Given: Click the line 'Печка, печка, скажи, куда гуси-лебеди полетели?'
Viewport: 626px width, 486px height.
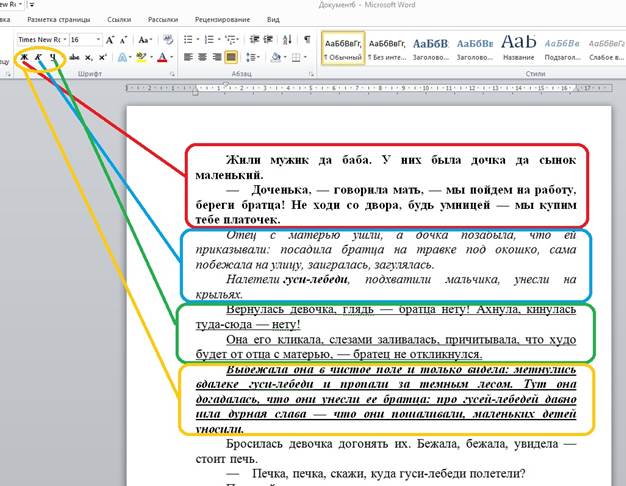Looking at the screenshot, I should [388, 474].
